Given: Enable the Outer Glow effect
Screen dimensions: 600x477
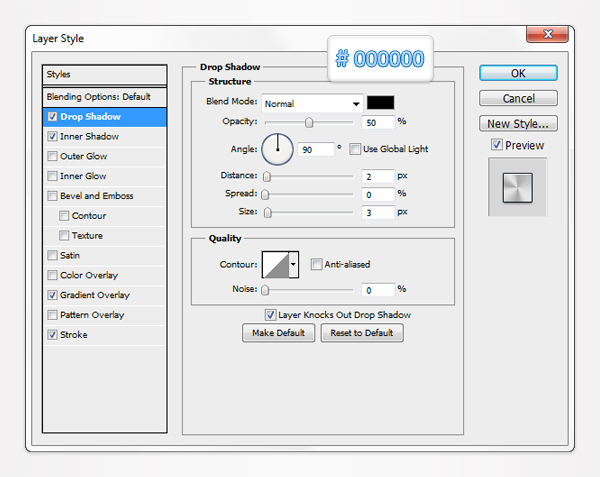Looking at the screenshot, I should point(52,156).
